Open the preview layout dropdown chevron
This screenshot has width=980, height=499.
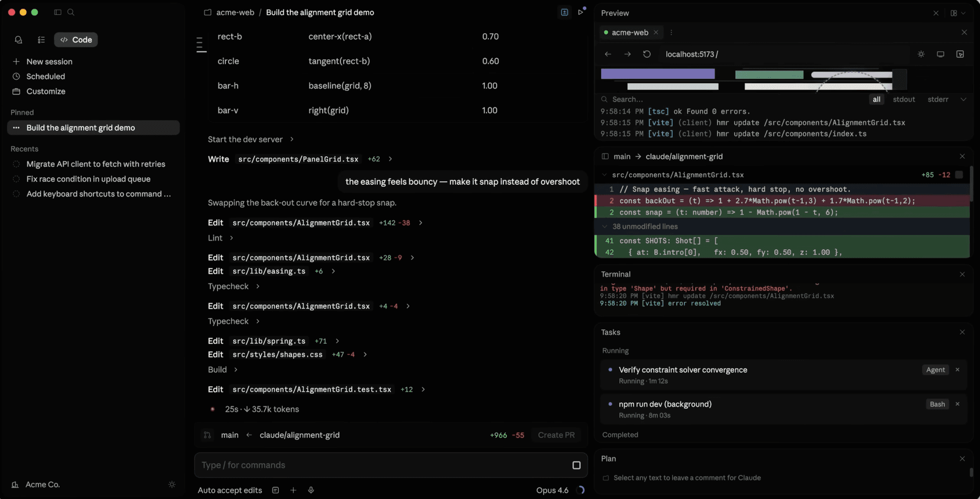(x=964, y=13)
